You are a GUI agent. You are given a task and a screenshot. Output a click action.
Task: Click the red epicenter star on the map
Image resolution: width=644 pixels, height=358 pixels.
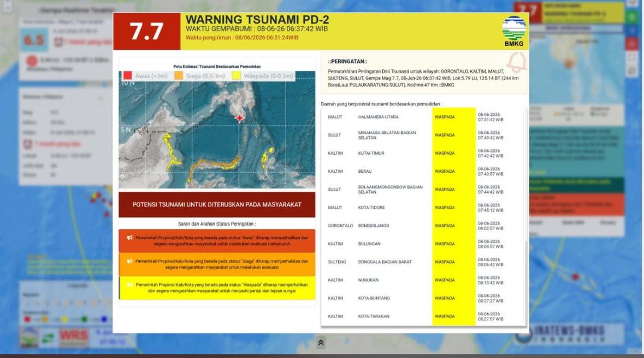[x=239, y=118]
